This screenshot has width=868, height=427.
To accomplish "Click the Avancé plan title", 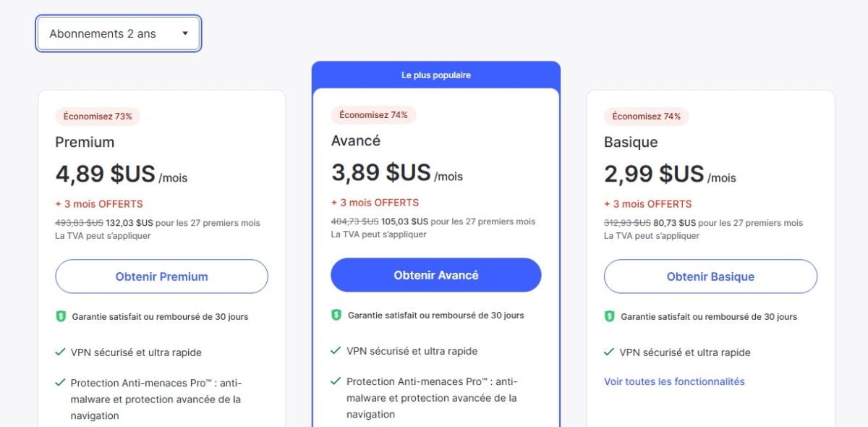I will 356,140.
